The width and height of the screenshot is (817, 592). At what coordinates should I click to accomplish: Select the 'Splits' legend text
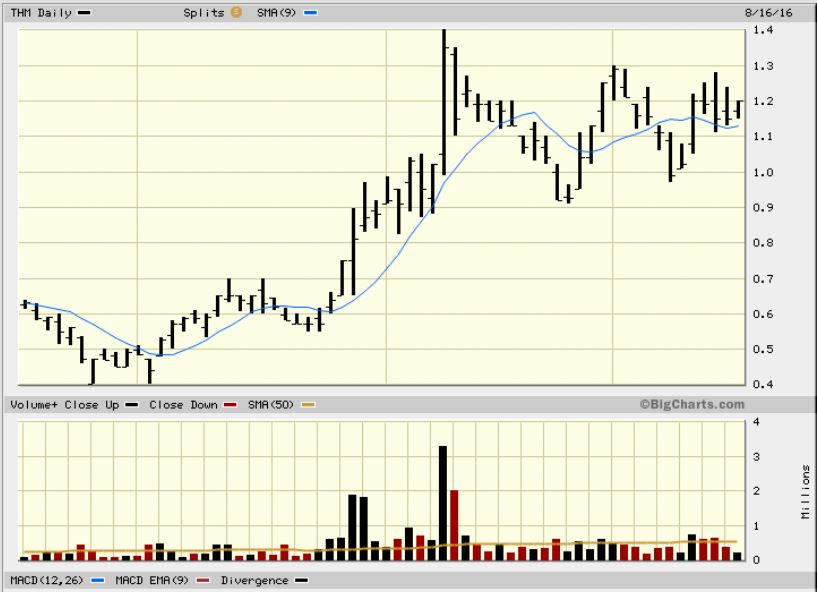(203, 13)
